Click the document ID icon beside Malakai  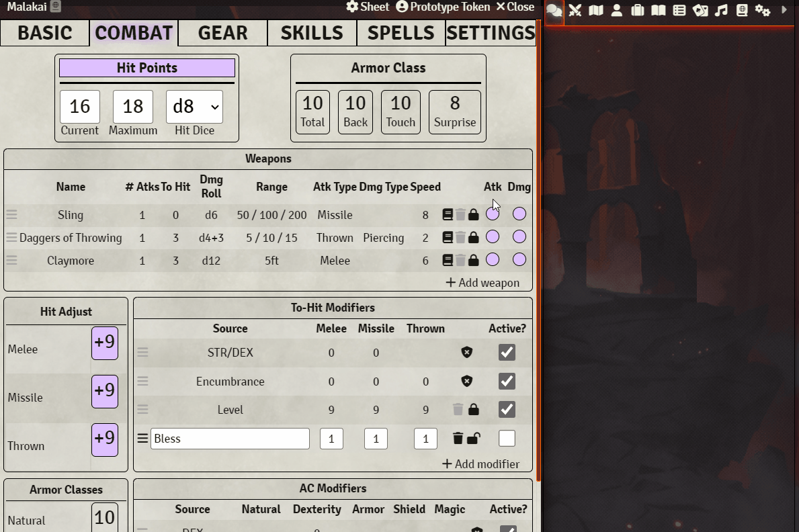coord(56,7)
